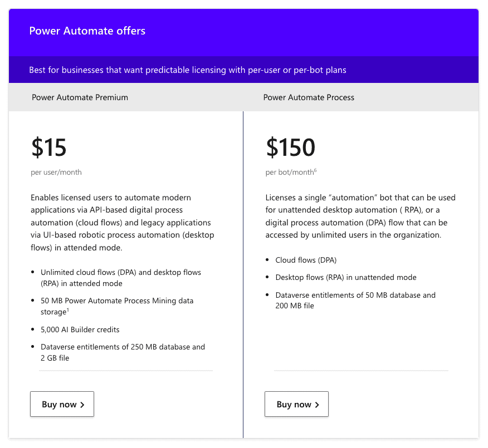Click the per bot/month label

[x=287, y=172]
